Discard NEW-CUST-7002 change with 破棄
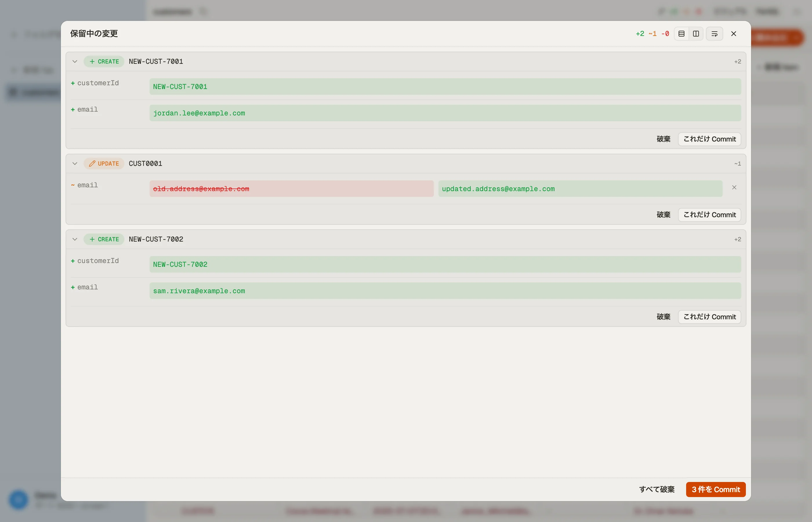 (663, 317)
